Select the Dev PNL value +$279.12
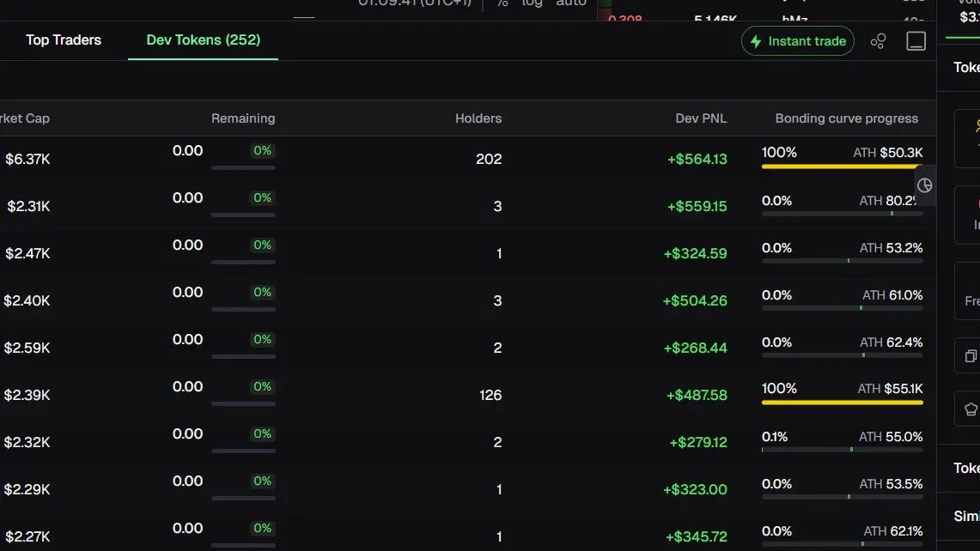Image resolution: width=980 pixels, height=551 pixels. point(698,442)
